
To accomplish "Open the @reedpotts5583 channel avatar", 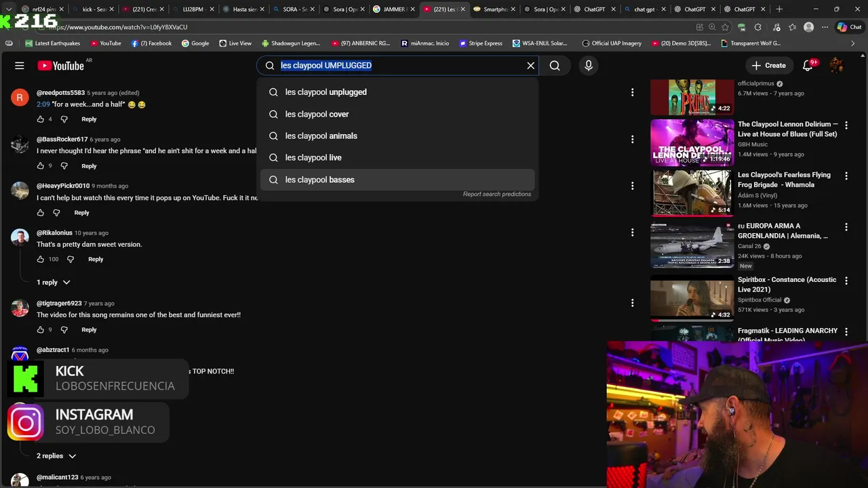I will [x=20, y=98].
